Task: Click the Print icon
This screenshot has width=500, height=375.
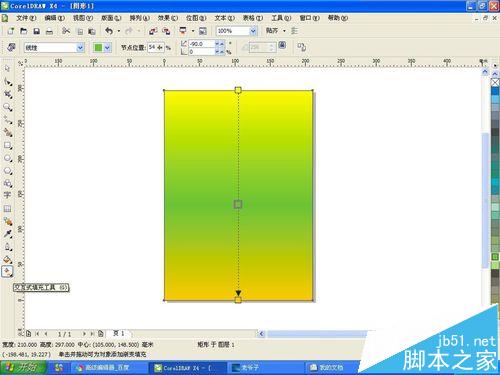Action: pos(49,32)
